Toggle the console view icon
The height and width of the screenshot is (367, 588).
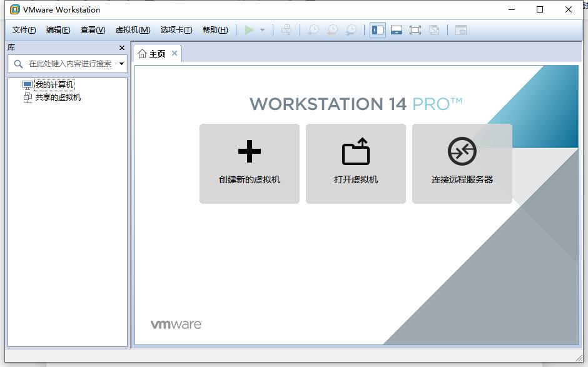pyautogui.click(x=461, y=29)
